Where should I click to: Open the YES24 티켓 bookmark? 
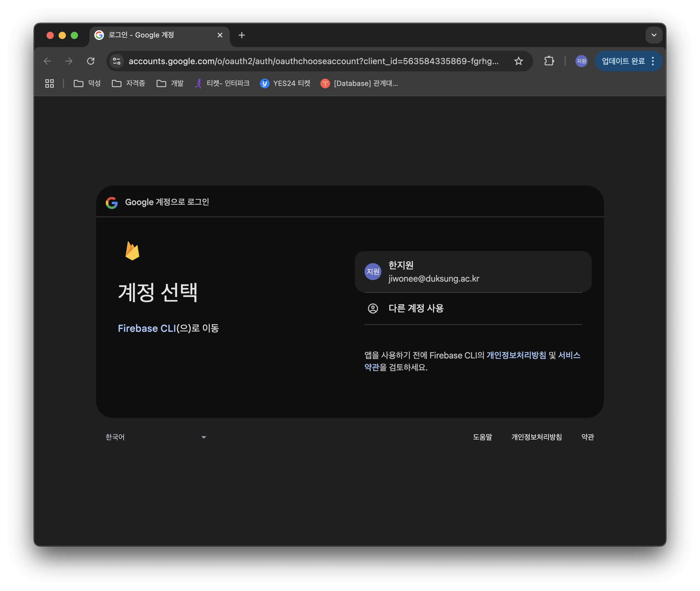tap(285, 83)
